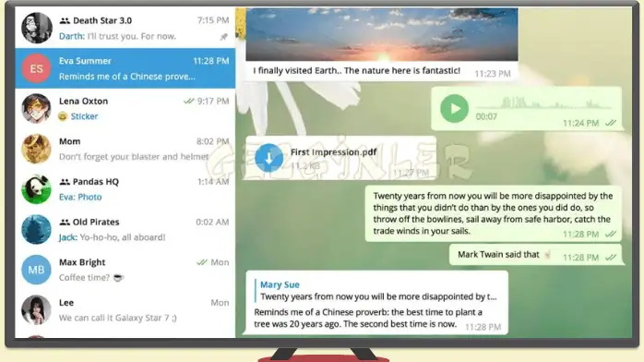Open Death Star 3.0 group avatar
The width and height of the screenshot is (644, 362).
coord(37,28)
